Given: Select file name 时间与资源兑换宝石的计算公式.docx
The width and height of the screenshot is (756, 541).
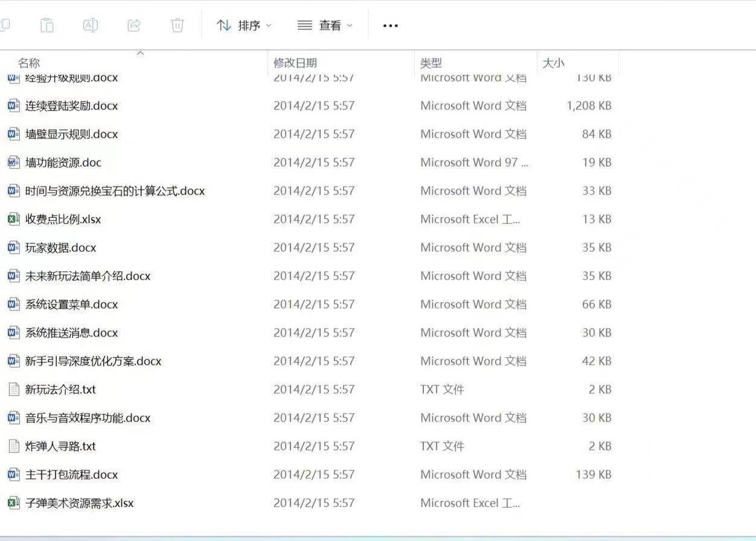Looking at the screenshot, I should point(115,191).
